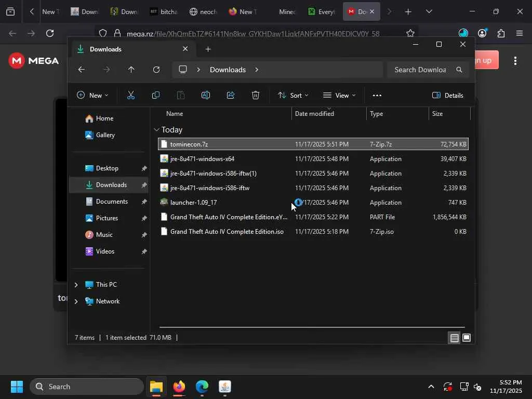Reload the MEGA page in Firefox
Viewport: 532px width, 399px height.
pos(50,33)
